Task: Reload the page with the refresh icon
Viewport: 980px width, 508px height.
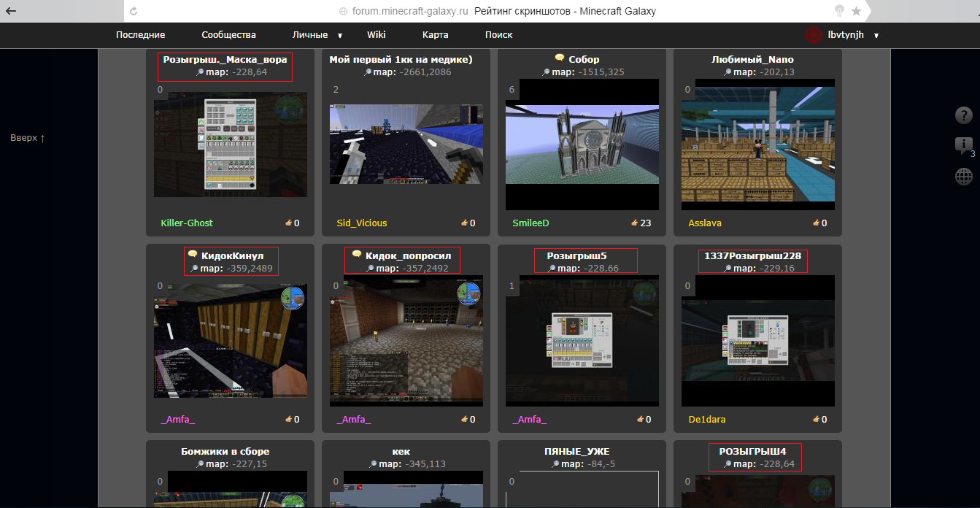Action: [x=133, y=11]
